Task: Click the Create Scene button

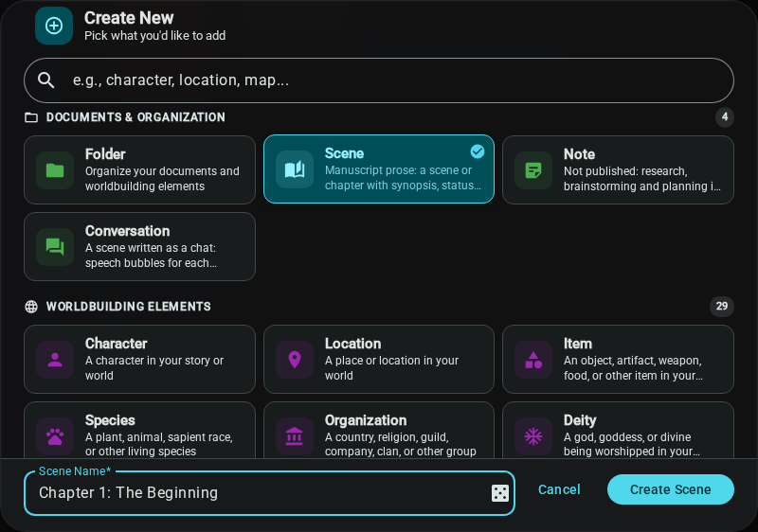Action: click(x=671, y=489)
